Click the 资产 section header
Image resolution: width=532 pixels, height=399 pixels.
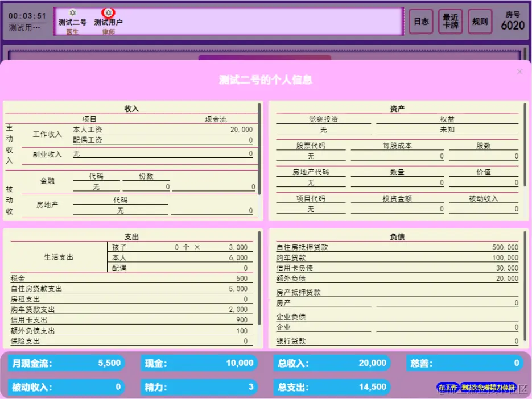(x=397, y=109)
